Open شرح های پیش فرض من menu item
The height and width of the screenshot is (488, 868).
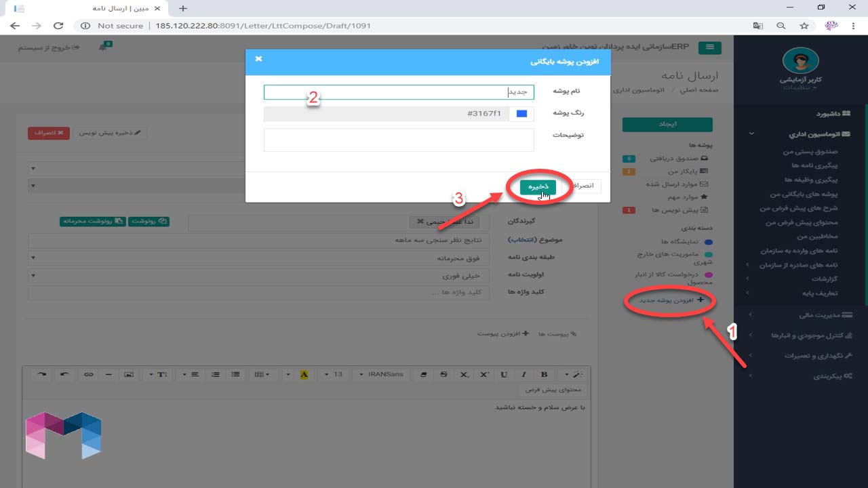tap(800, 208)
